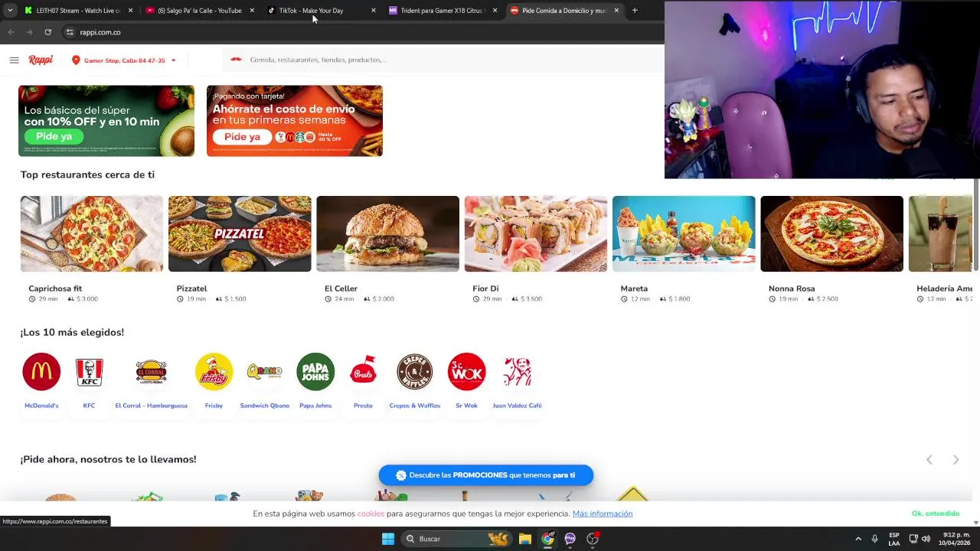980x551 pixels.
Task: Click the page vertical scrollbar
Action: [976, 224]
